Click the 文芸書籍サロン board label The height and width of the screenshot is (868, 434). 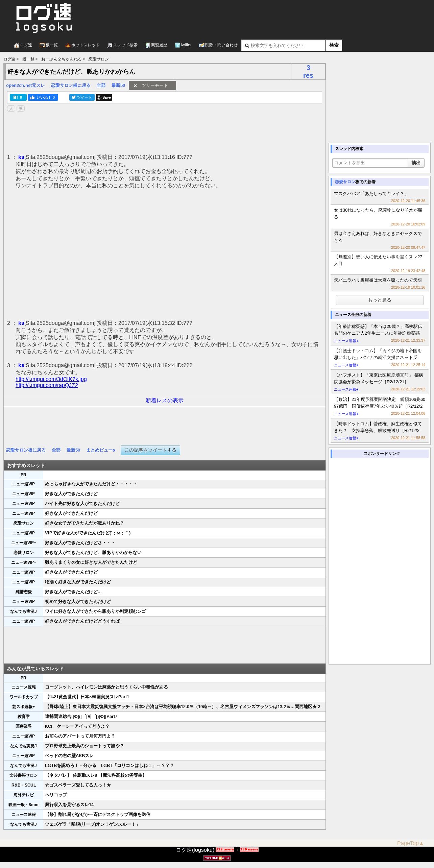[x=24, y=775]
